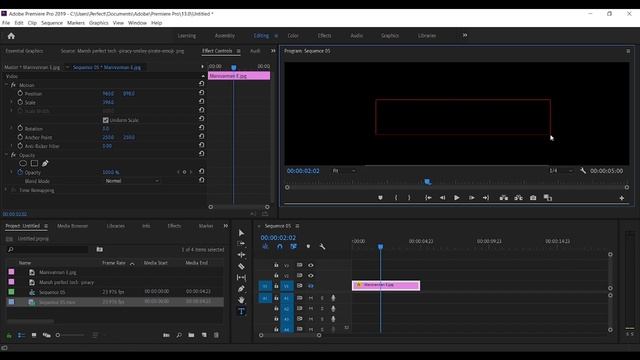Expand Time Remapping effect
Viewport: 640px width, 360px height.
7,190
